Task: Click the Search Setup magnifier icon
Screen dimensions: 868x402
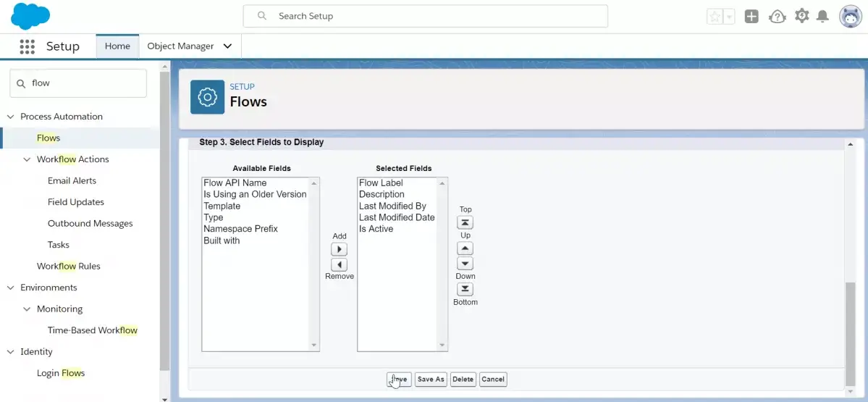Action: click(262, 16)
